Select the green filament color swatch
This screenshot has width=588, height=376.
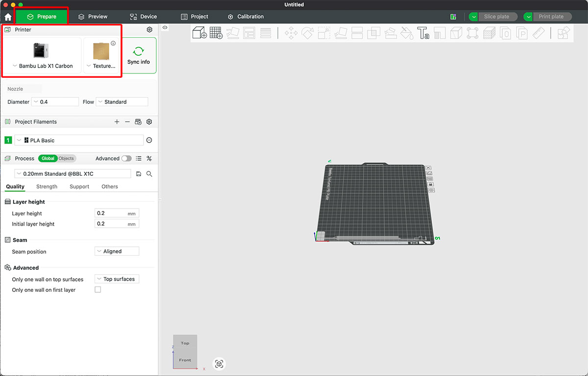(8, 140)
